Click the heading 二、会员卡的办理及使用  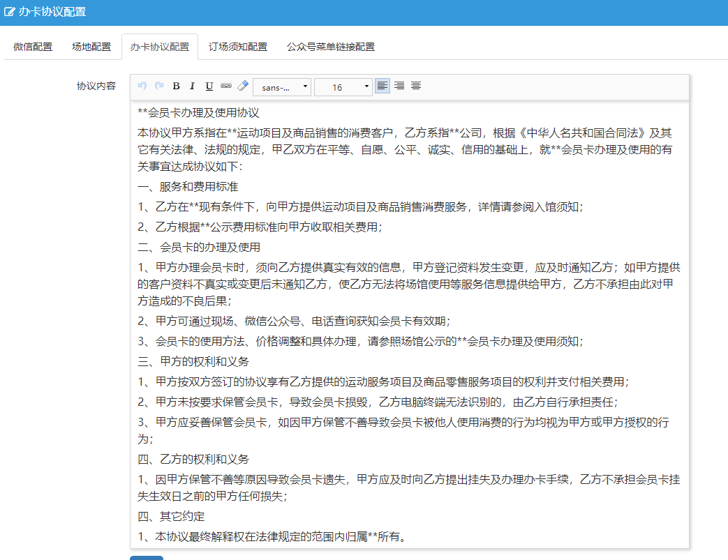pyautogui.click(x=199, y=248)
